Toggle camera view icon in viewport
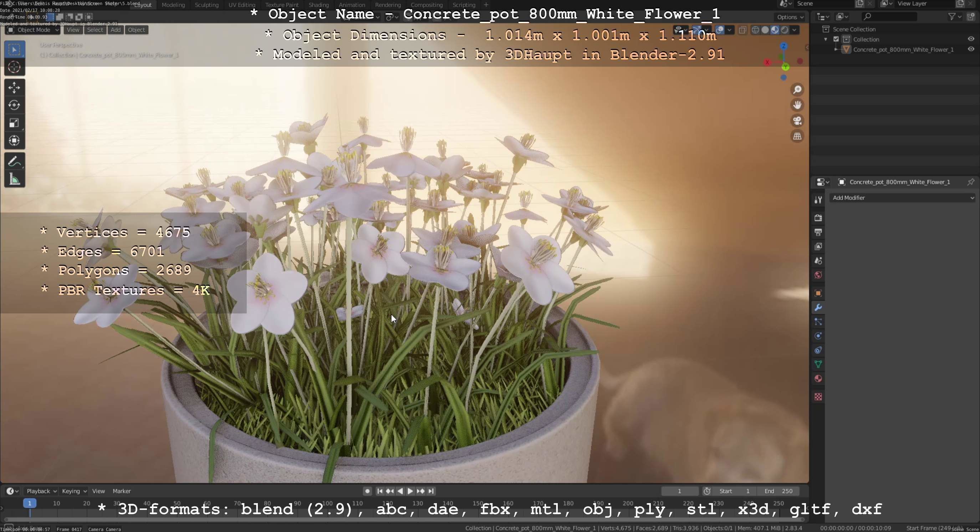This screenshot has width=980, height=532. click(x=797, y=121)
